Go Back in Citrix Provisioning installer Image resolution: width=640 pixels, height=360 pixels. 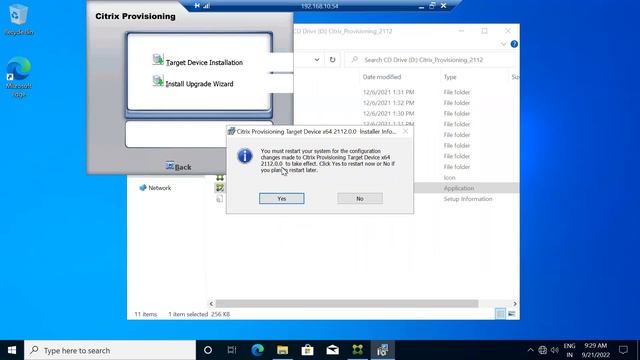pos(179,167)
